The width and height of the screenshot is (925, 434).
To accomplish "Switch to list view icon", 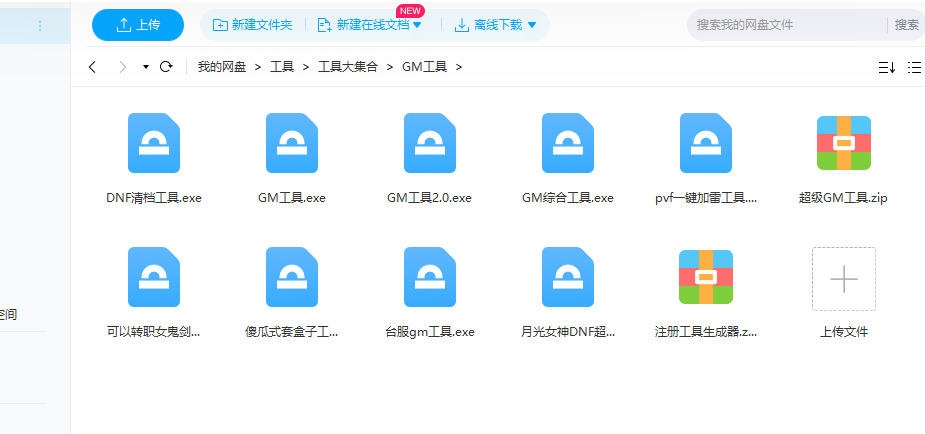I will click(914, 67).
